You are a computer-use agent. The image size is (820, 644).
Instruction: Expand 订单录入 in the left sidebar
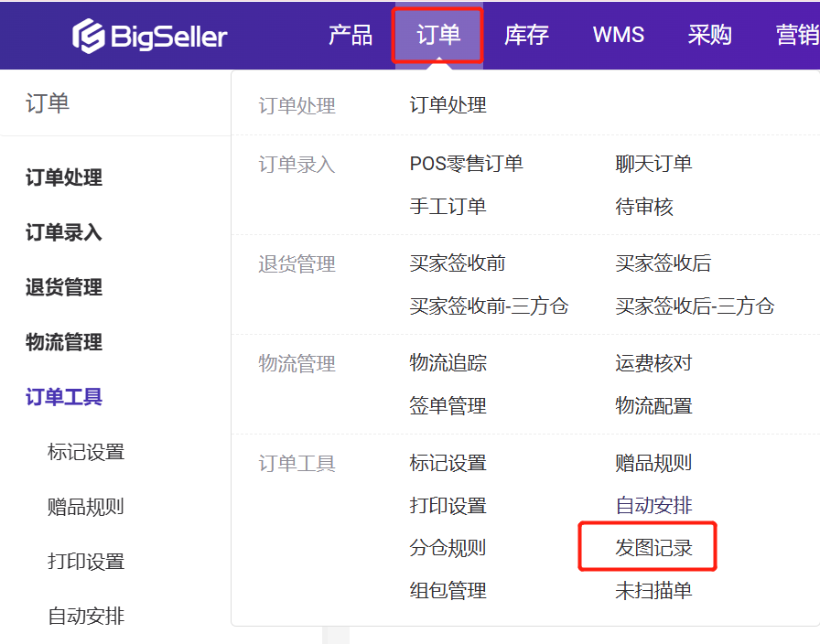point(63,232)
